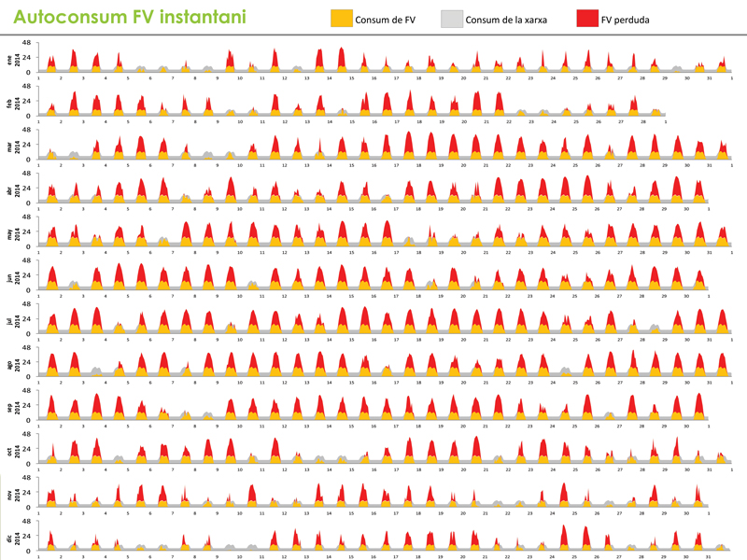This screenshot has height=560, width=747.
Task: Click the 'dic 2014' row label
Action: 13,538
